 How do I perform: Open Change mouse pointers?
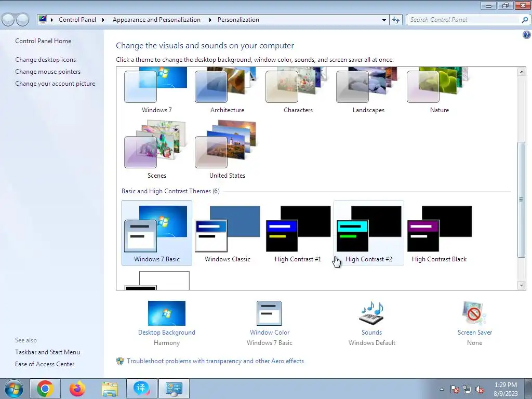[48, 72]
